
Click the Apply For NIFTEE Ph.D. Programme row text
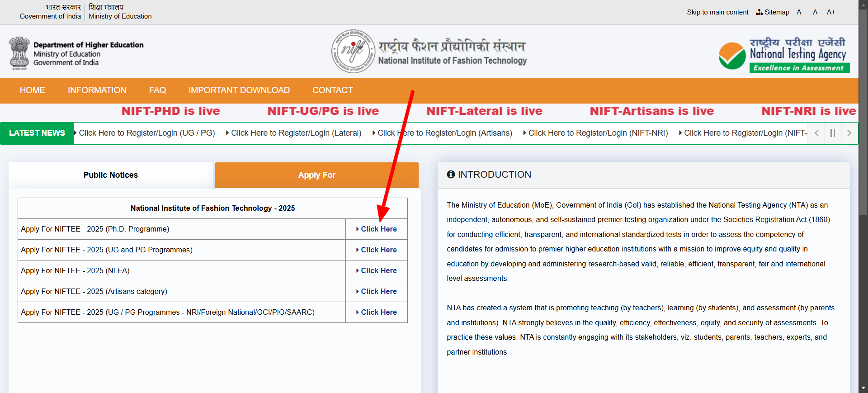95,229
